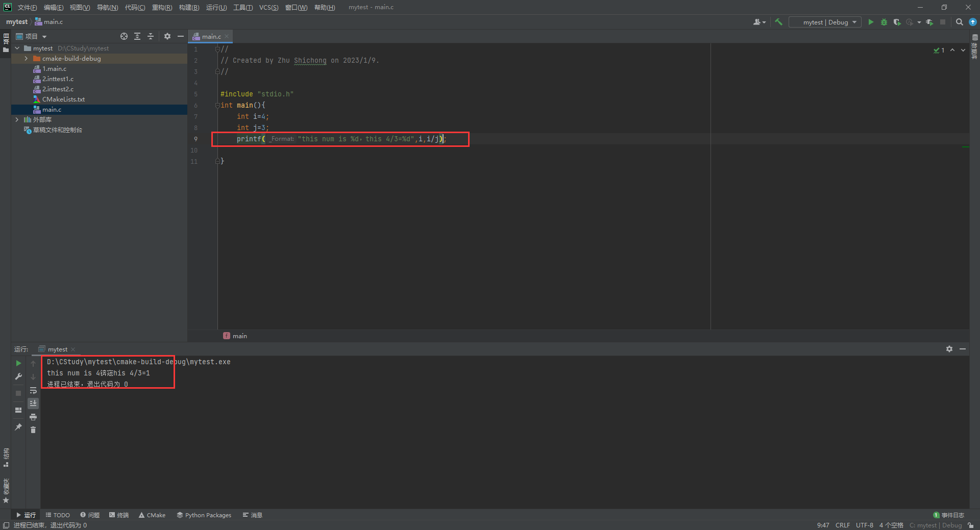980x530 pixels.
Task: Click the wrench icon in Run panel
Action: tap(18, 376)
